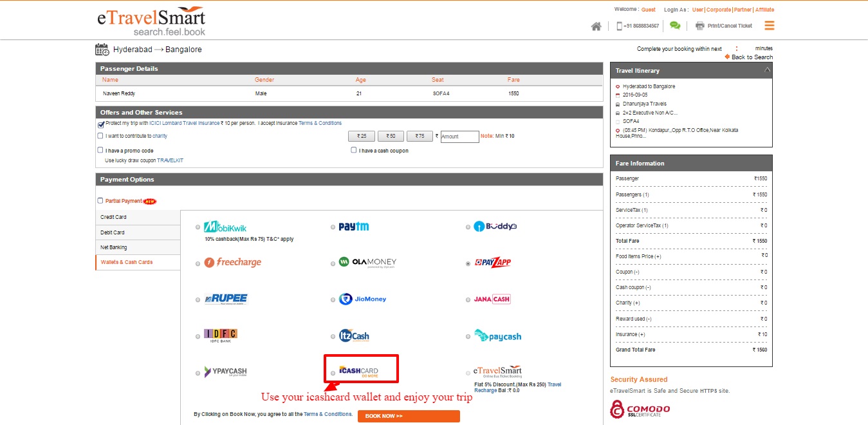The image size is (868, 425).
Task: Log in as Affiliate
Action: (x=764, y=10)
